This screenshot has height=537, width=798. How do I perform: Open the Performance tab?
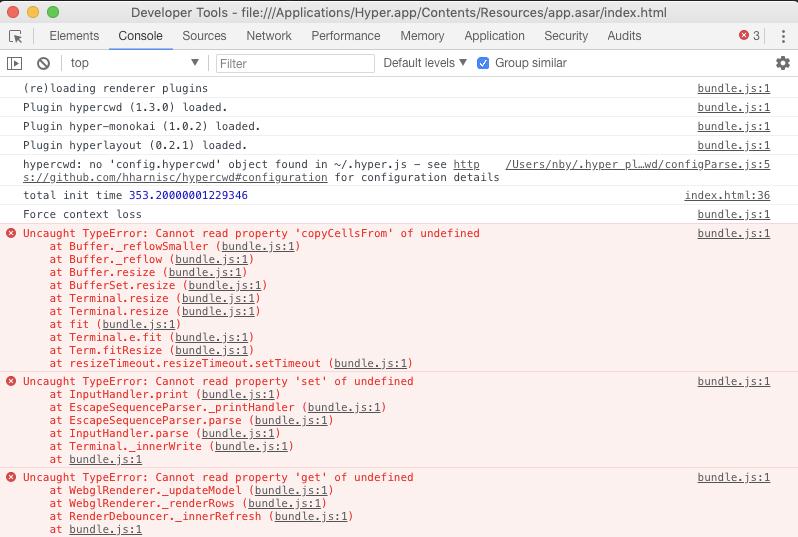pyautogui.click(x=346, y=36)
